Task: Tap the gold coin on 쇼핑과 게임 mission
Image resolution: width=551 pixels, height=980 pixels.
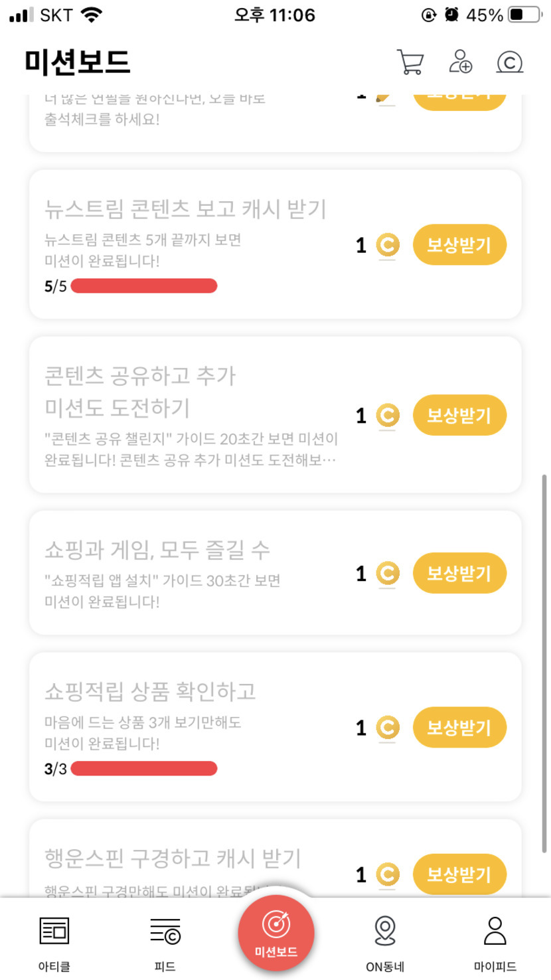Action: (388, 573)
